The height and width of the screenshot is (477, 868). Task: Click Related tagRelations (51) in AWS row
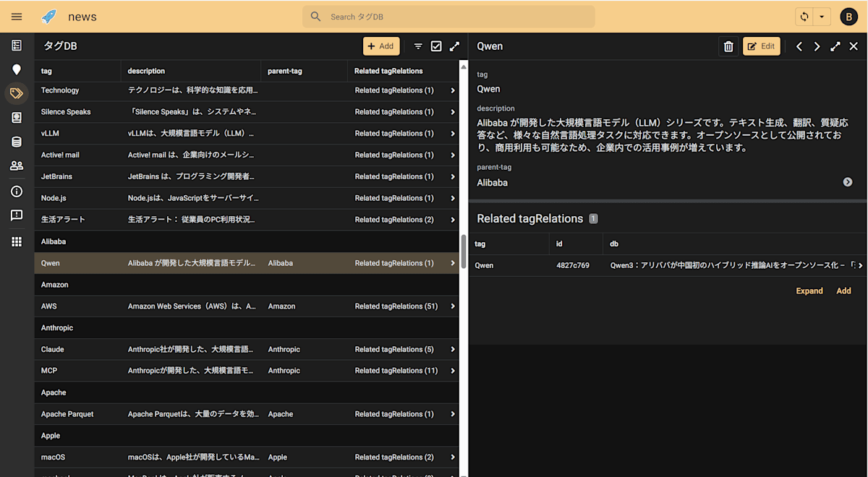coord(396,306)
